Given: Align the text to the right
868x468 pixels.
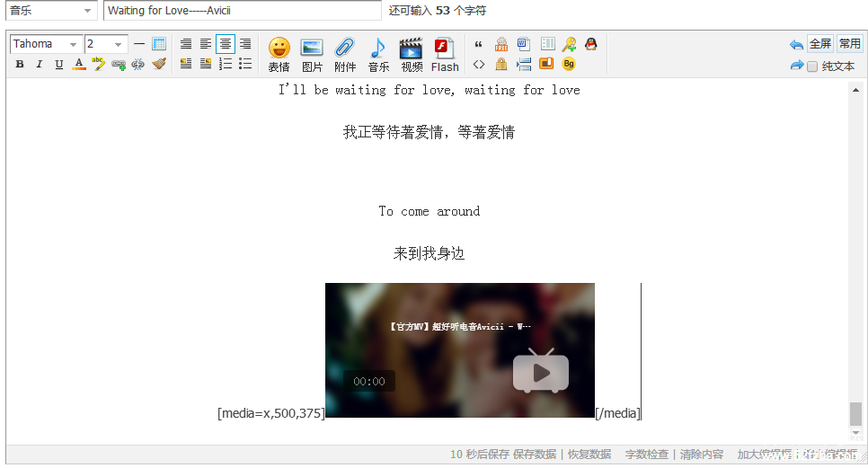Looking at the screenshot, I should (x=245, y=44).
